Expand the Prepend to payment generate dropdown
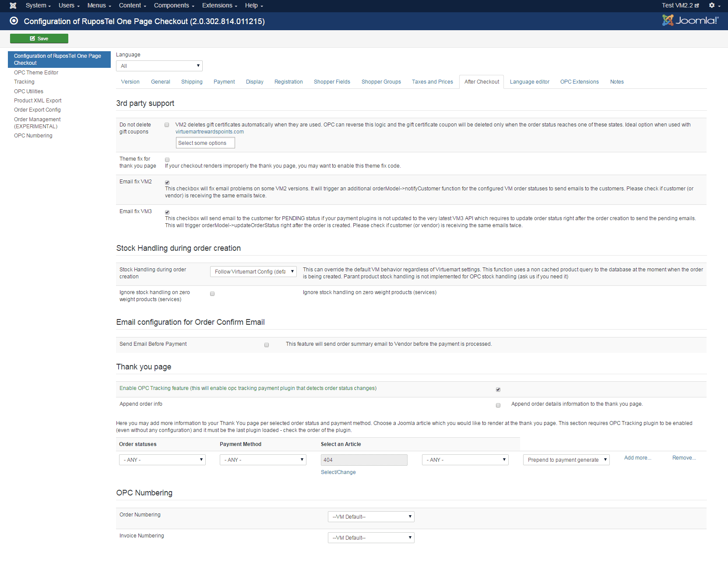The height and width of the screenshot is (583, 728). tap(566, 460)
